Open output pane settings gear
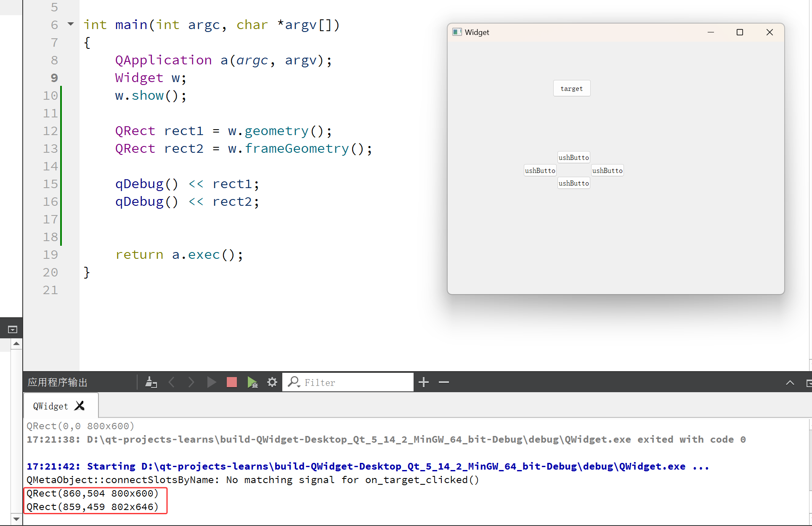The image size is (812, 526). (272, 382)
